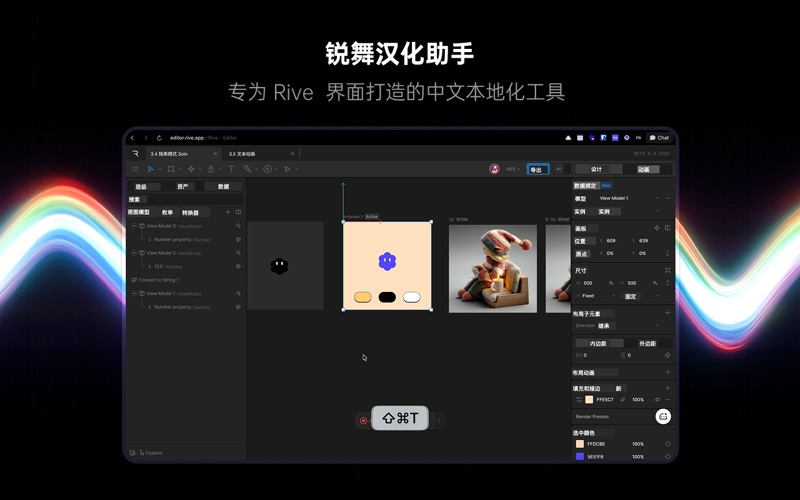Open the Fixed width sizing dropdown
Viewport: 800px width, 500px height.
click(x=595, y=296)
